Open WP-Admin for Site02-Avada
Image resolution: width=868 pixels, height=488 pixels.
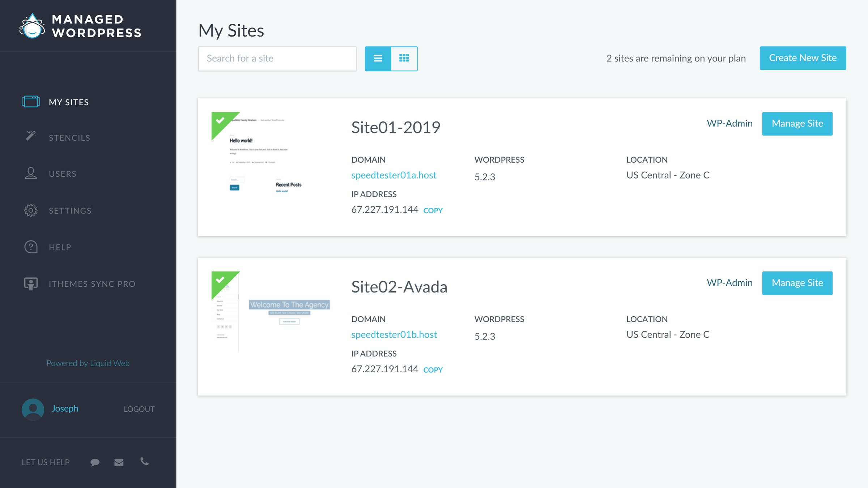729,283
